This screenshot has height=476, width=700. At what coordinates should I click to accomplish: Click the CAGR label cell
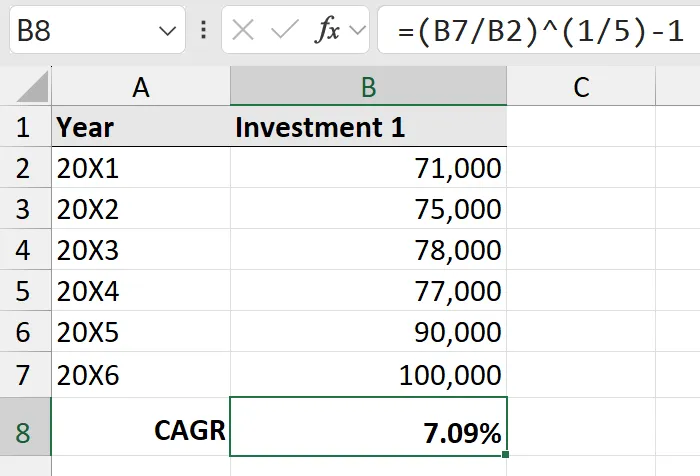141,427
